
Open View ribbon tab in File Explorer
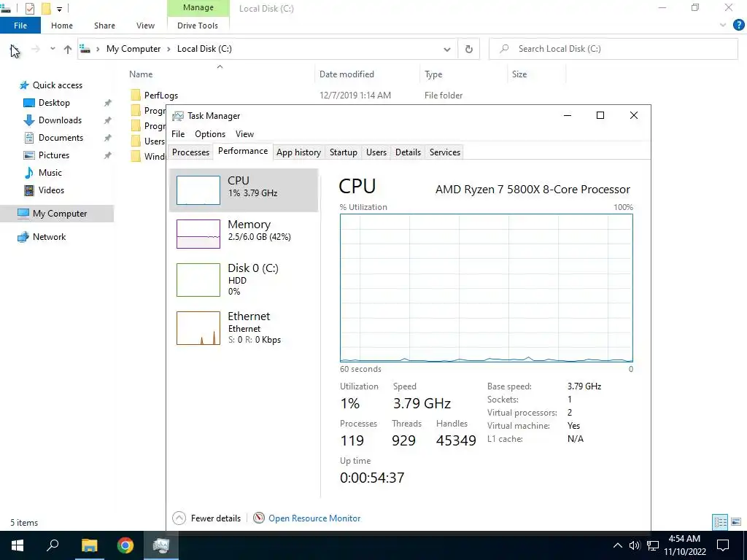[x=145, y=26]
